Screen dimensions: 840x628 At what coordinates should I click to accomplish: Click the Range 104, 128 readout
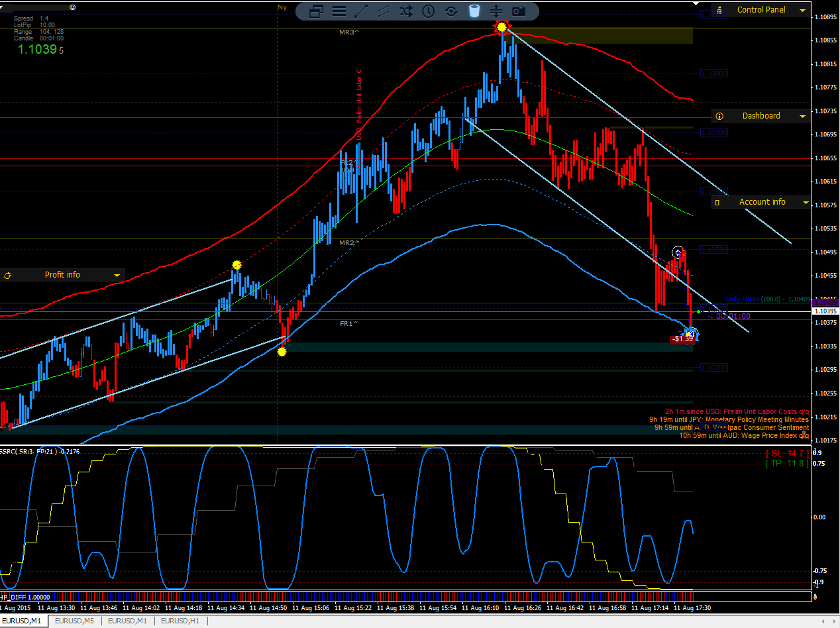(38, 32)
